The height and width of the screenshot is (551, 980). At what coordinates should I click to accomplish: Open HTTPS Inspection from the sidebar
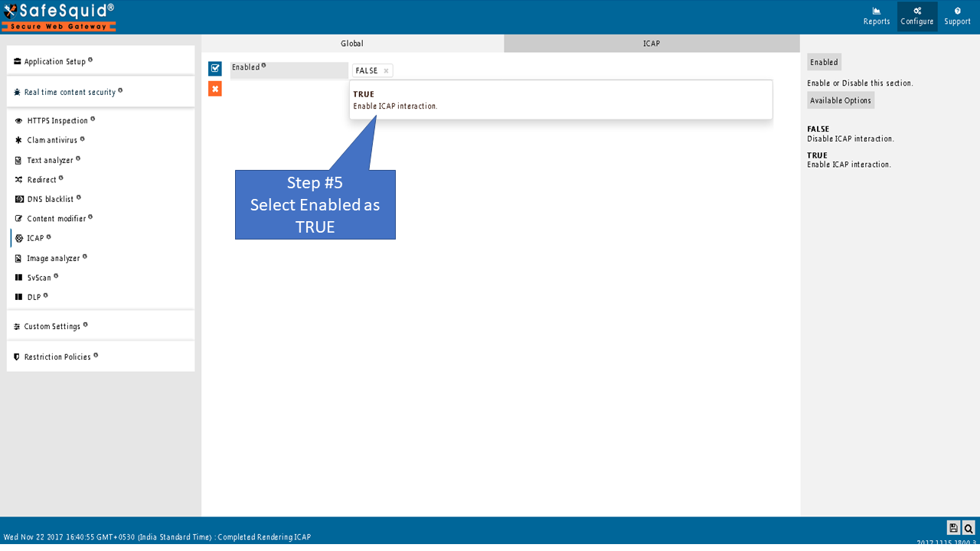(x=57, y=120)
